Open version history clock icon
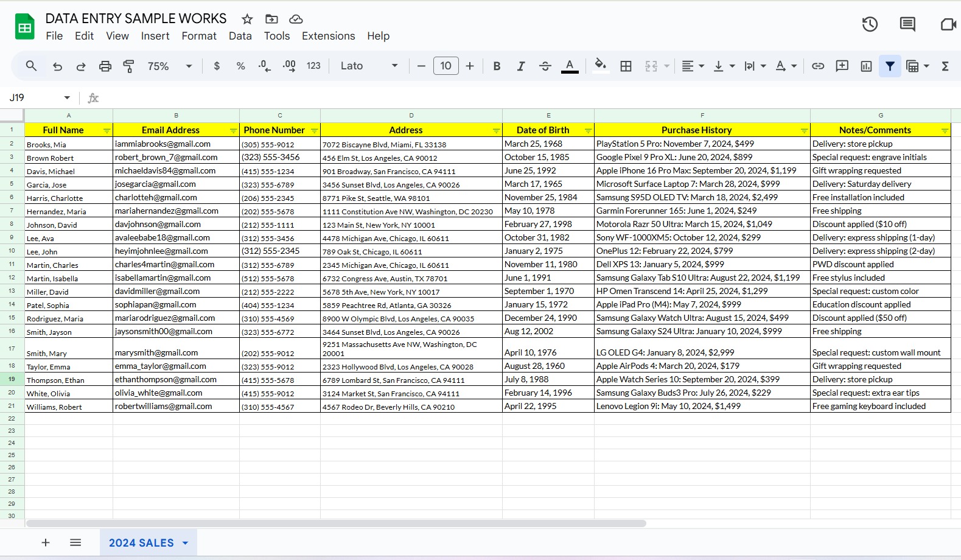961x560 pixels. coord(870,24)
